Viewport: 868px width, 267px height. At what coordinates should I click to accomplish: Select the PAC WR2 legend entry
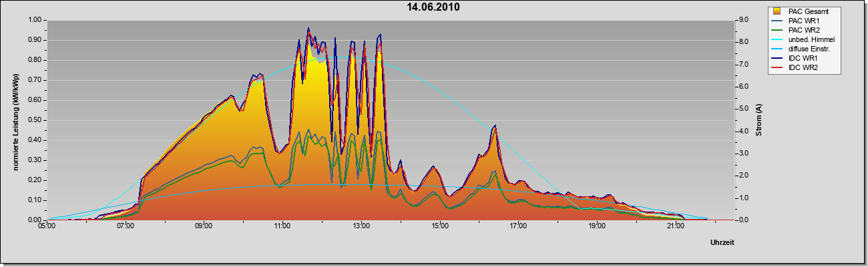(x=796, y=30)
